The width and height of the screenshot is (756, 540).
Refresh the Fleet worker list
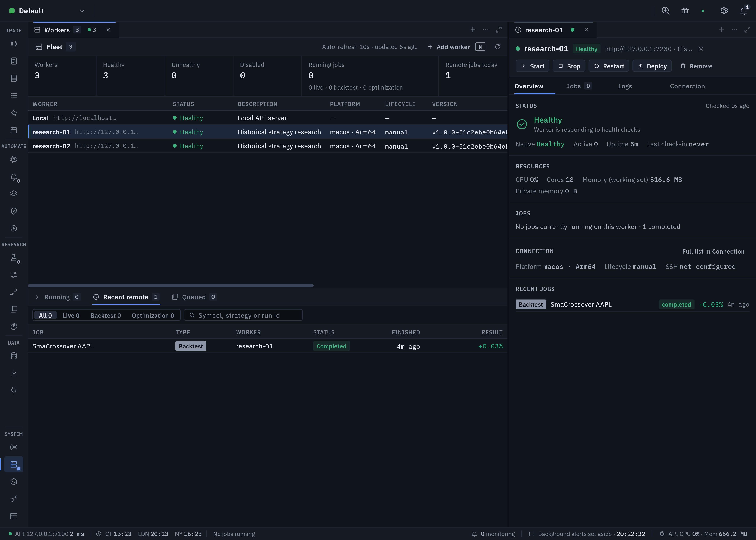(x=498, y=47)
